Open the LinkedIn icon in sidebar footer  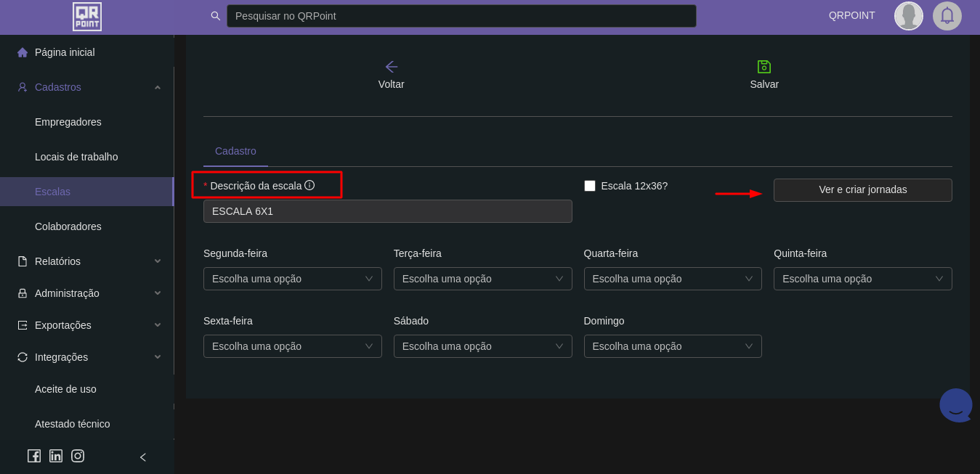[56, 456]
